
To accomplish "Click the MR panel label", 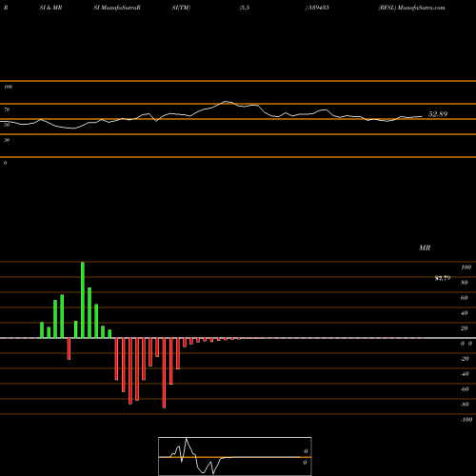I will pyautogui.click(x=425, y=248).
